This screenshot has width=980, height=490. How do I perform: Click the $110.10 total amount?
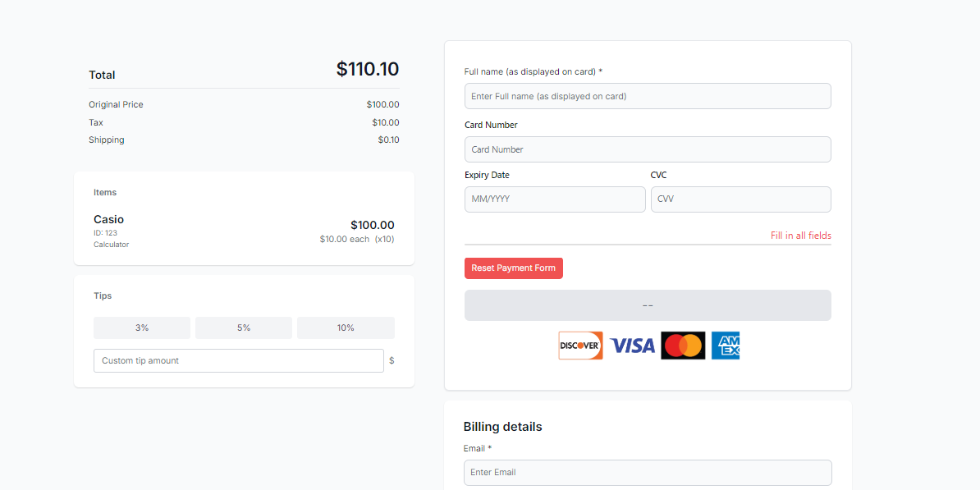tap(367, 69)
